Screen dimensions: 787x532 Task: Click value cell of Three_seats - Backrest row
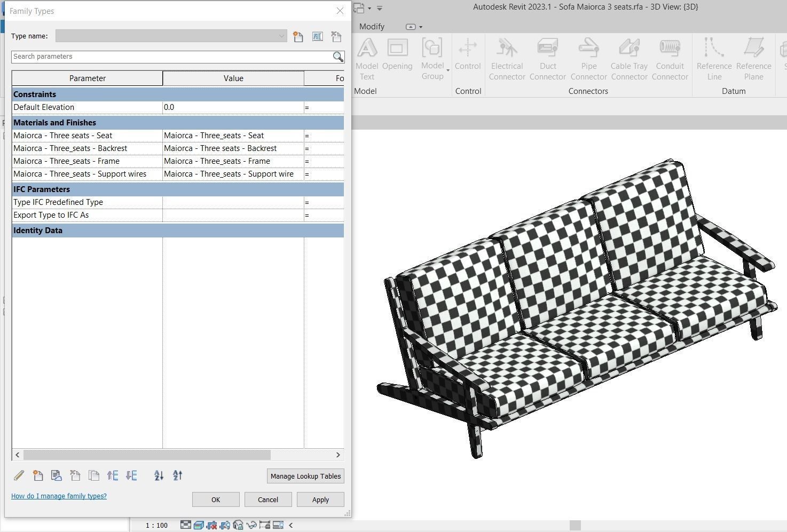(233, 148)
